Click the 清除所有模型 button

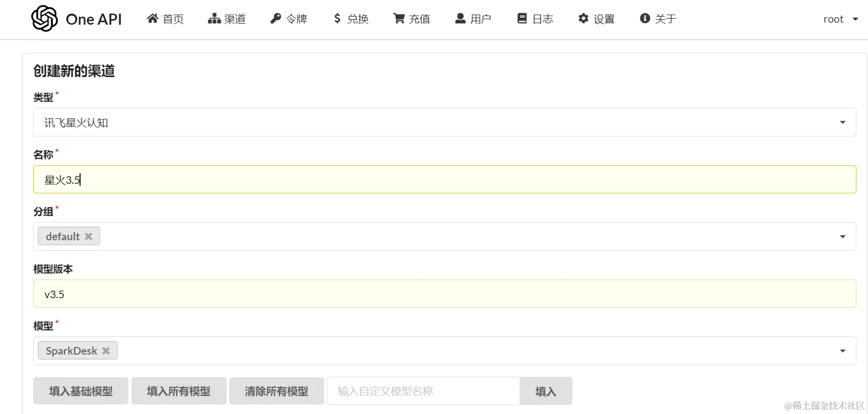click(x=276, y=391)
